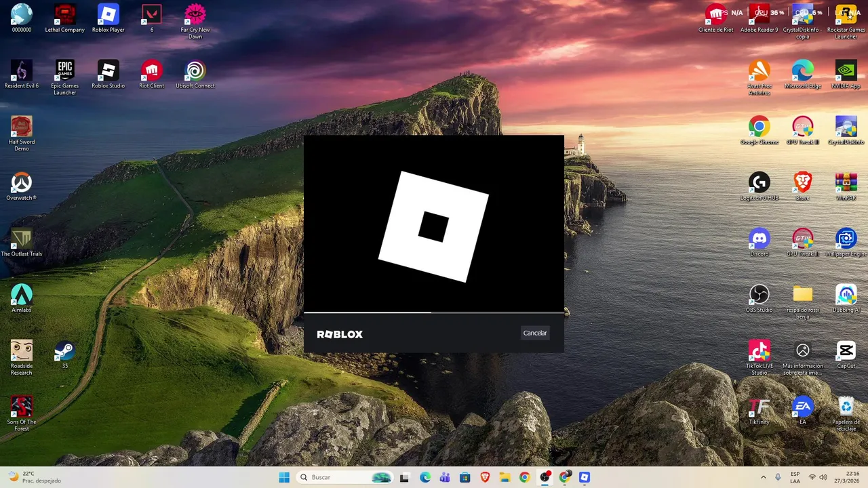Viewport: 868px width, 488px height.
Task: Launch the Dubbing AI desktop shortcut
Action: click(x=846, y=298)
